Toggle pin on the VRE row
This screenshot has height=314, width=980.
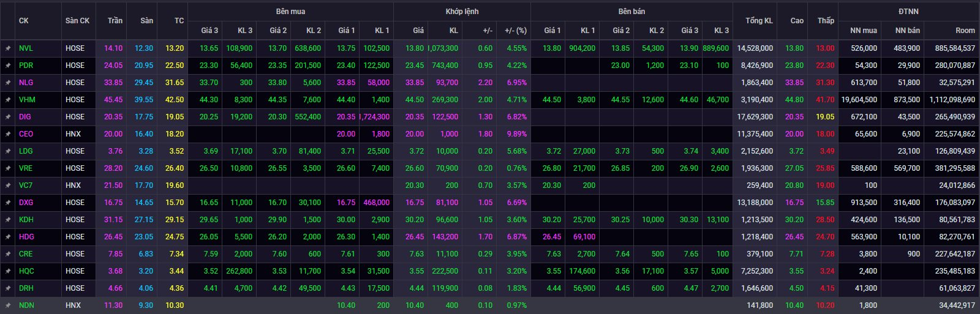pos(8,168)
